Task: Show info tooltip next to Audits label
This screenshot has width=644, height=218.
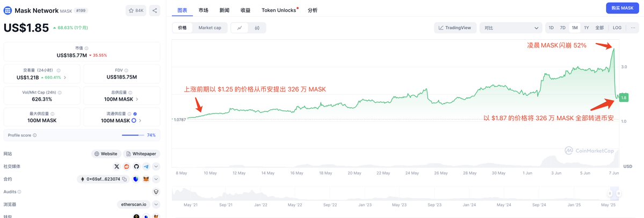Action: (x=19, y=192)
